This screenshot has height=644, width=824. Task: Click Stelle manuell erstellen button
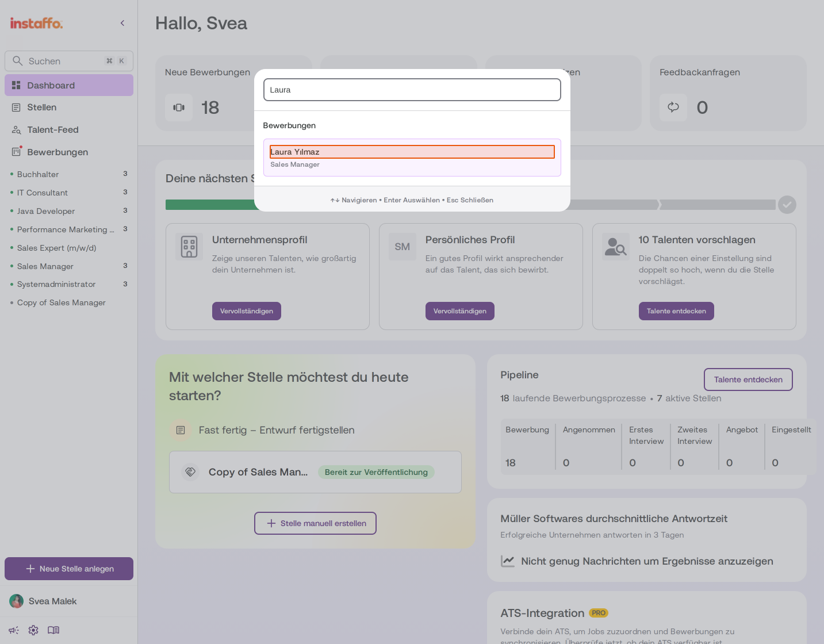coord(315,523)
